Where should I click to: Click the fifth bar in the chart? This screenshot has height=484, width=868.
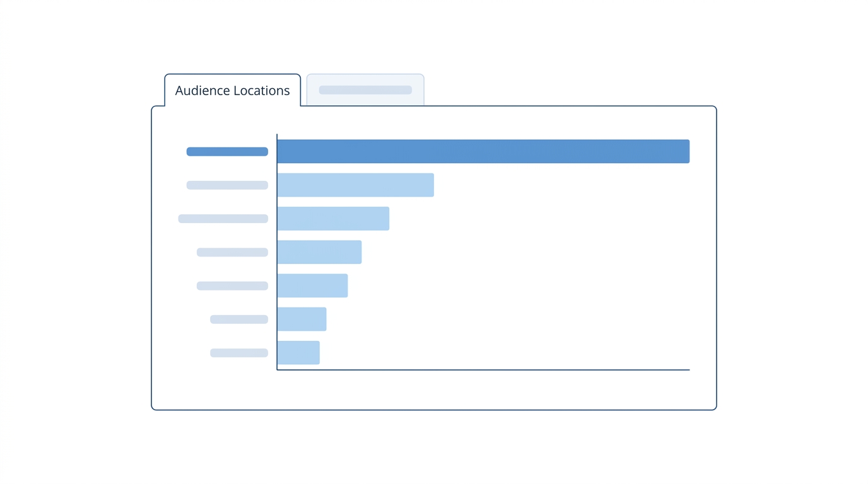[312, 285]
